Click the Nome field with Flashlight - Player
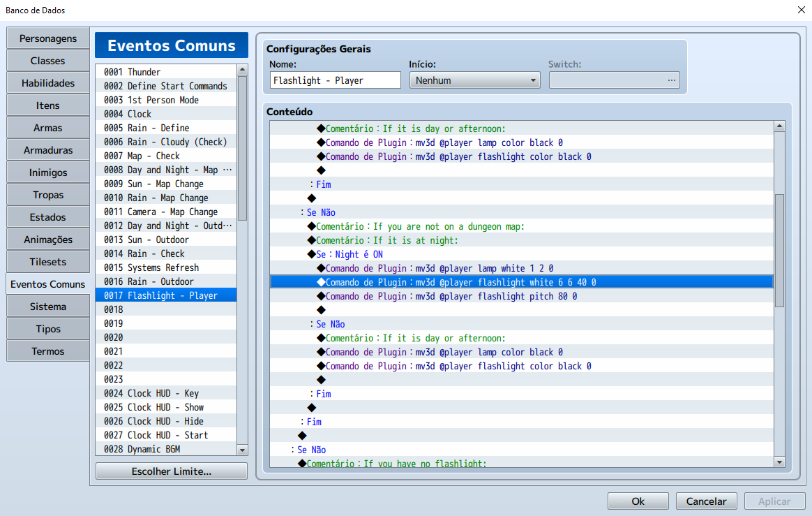Screen dimensions: 812x516 click(x=335, y=80)
